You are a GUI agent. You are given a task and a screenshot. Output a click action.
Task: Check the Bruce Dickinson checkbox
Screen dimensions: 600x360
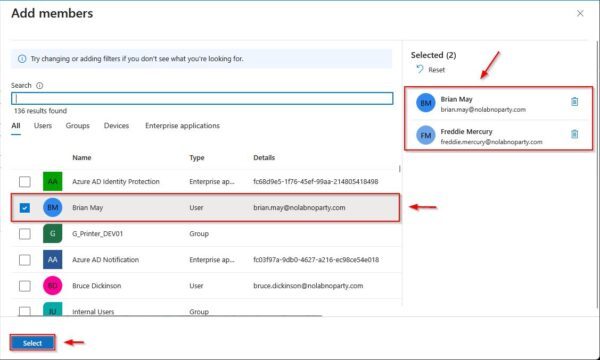tap(25, 285)
